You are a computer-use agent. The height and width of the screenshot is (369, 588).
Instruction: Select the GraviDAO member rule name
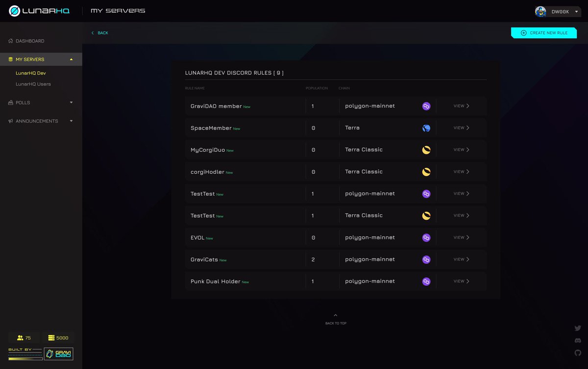tap(216, 106)
